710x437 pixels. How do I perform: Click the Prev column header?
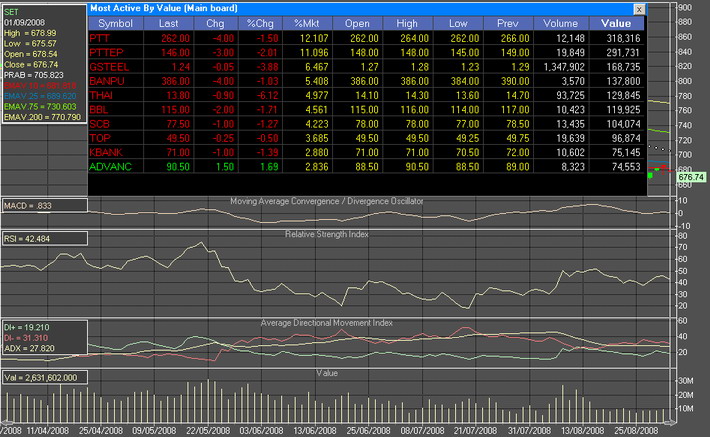click(x=508, y=24)
